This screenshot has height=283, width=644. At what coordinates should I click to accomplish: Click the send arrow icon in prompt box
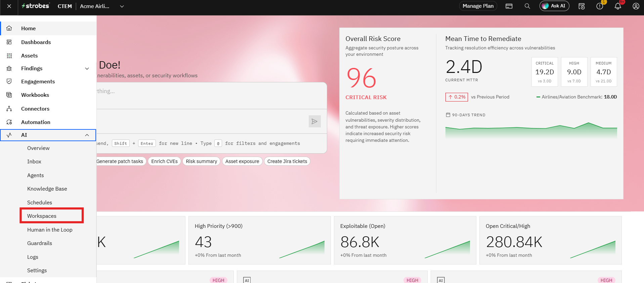click(x=314, y=121)
